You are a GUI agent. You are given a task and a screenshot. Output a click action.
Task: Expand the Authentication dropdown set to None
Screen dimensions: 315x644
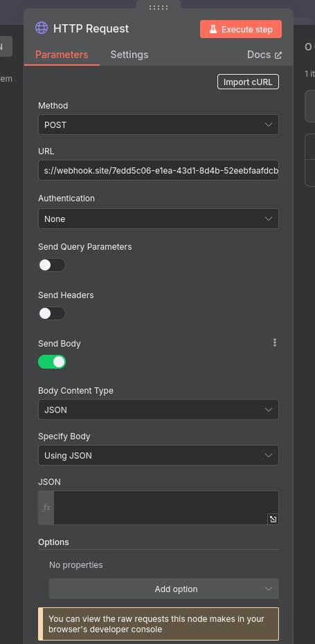tap(159, 219)
